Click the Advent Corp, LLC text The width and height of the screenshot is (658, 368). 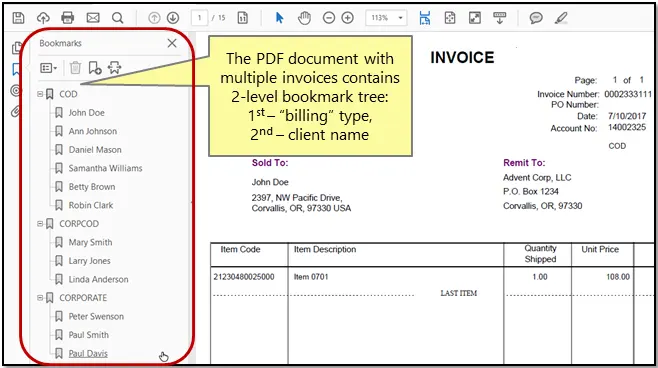[537, 177]
